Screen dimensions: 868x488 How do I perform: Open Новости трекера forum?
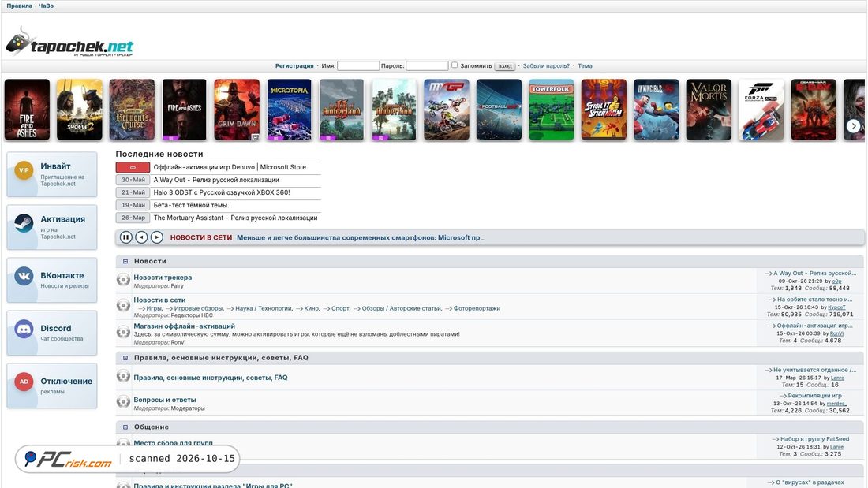point(163,278)
